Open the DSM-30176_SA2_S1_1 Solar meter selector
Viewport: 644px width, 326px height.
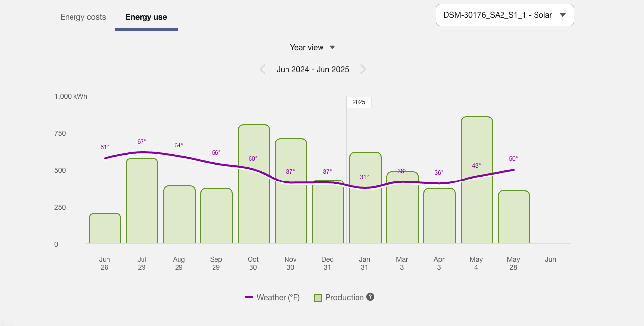[x=504, y=15]
